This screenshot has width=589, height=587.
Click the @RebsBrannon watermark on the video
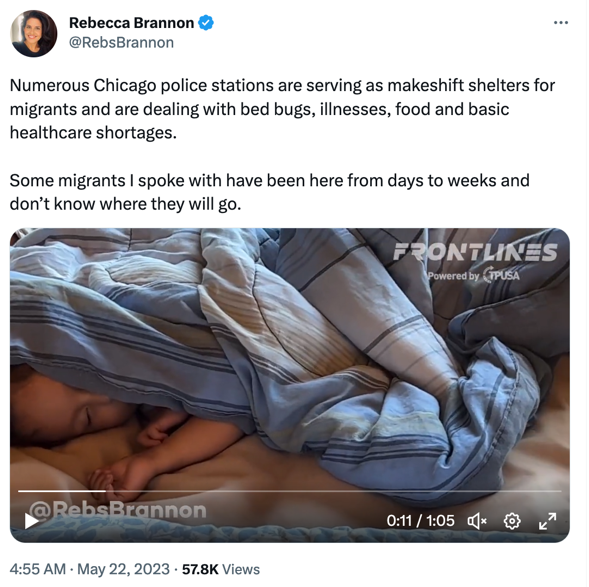pos(118,510)
